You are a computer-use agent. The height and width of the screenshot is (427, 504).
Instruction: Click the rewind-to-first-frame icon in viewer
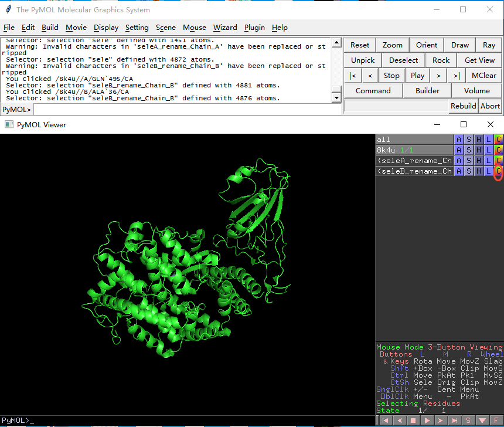pyautogui.click(x=385, y=421)
